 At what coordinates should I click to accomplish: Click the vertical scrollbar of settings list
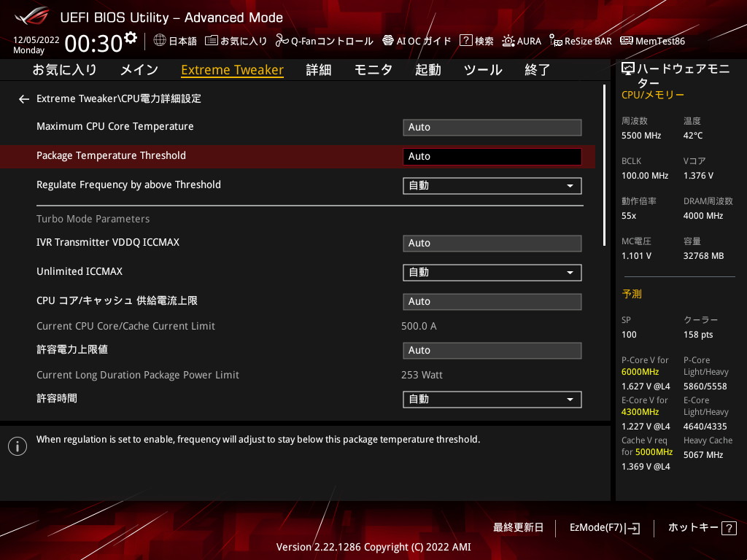[x=604, y=166]
